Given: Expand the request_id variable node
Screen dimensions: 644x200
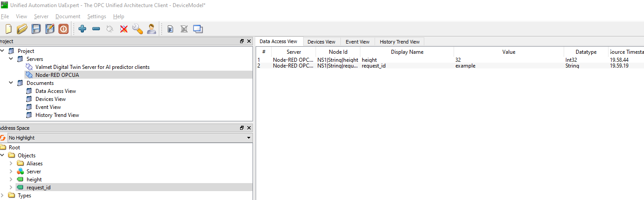Looking at the screenshot, I should [x=11, y=188].
